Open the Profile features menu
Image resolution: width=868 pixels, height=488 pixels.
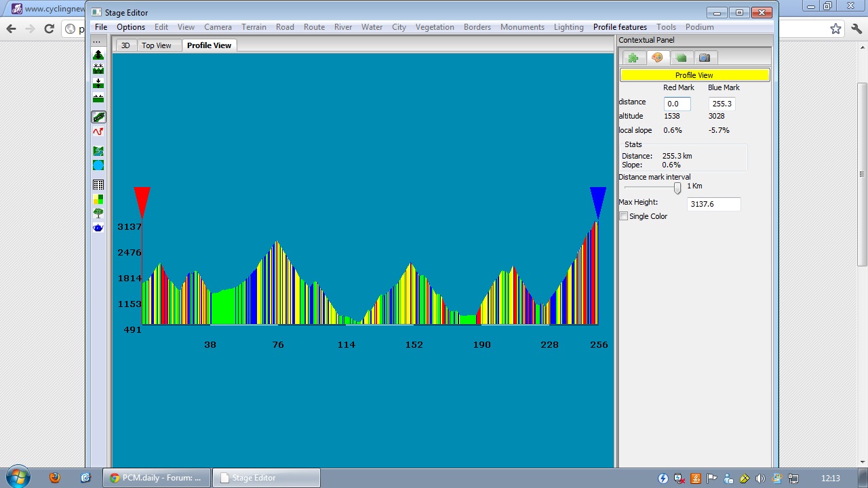click(x=620, y=27)
